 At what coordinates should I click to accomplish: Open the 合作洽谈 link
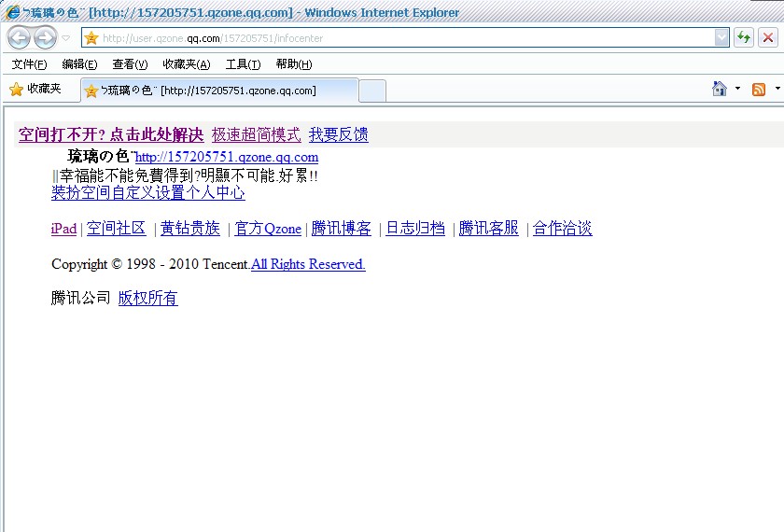pos(563,229)
